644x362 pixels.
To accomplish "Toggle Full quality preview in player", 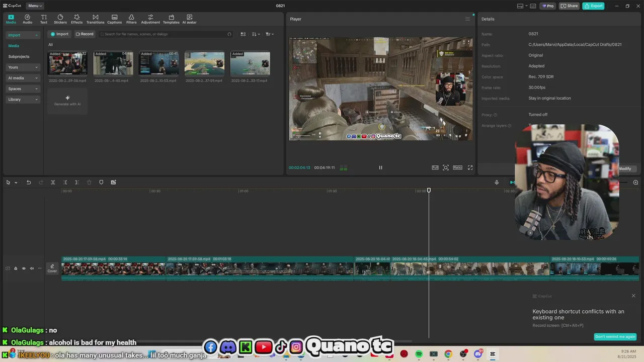I will 435,167.
